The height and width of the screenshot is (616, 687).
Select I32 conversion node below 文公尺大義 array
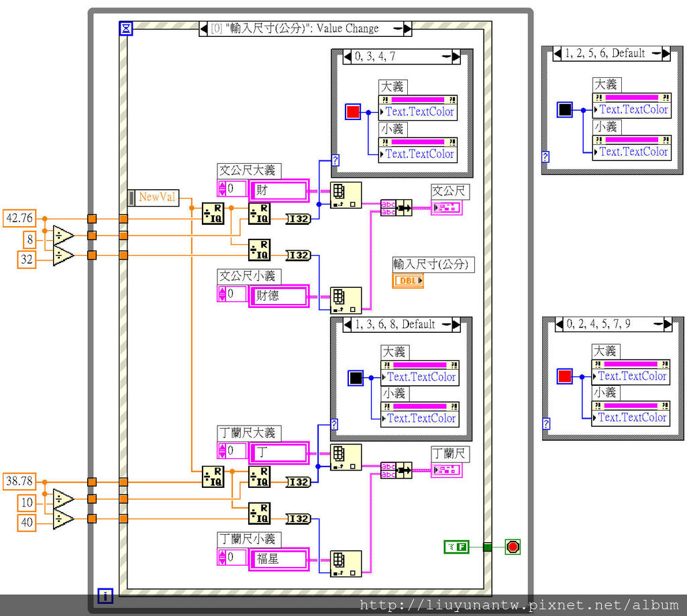coord(299,219)
